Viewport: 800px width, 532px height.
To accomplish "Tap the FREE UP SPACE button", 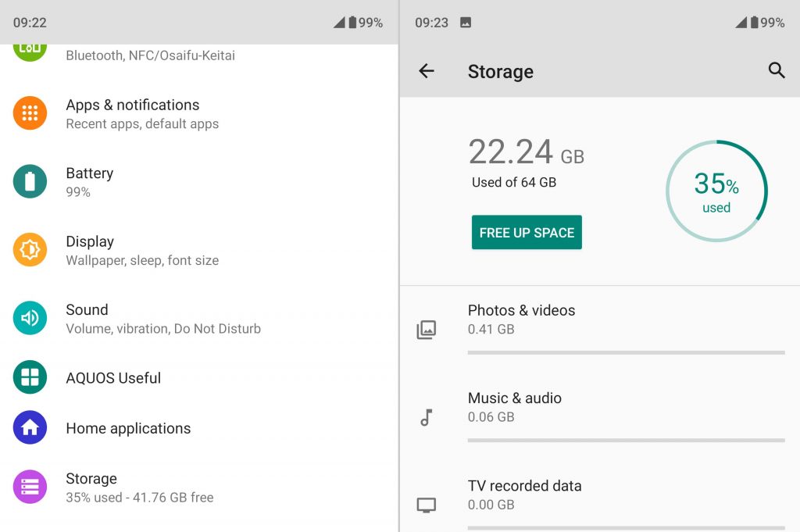I will point(527,233).
